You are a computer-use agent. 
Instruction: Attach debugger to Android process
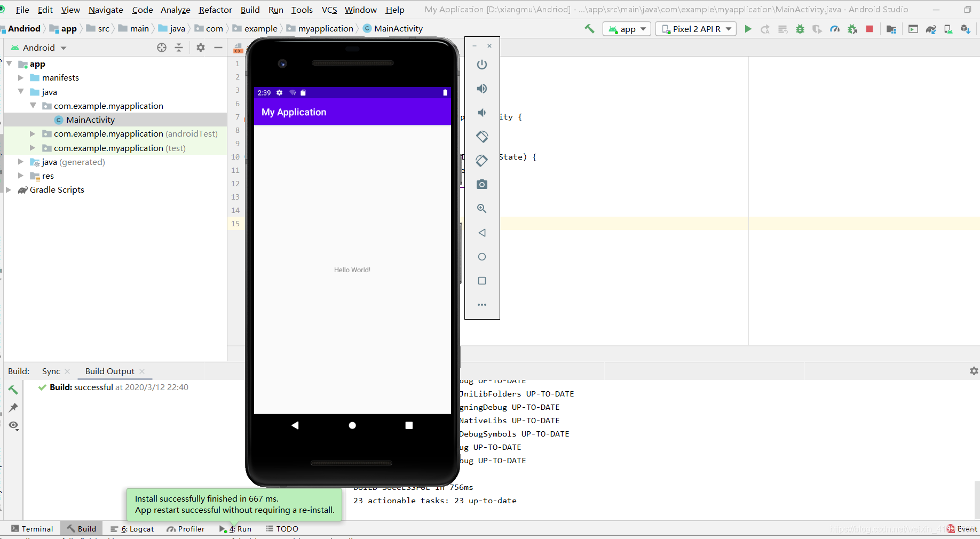pyautogui.click(x=852, y=29)
